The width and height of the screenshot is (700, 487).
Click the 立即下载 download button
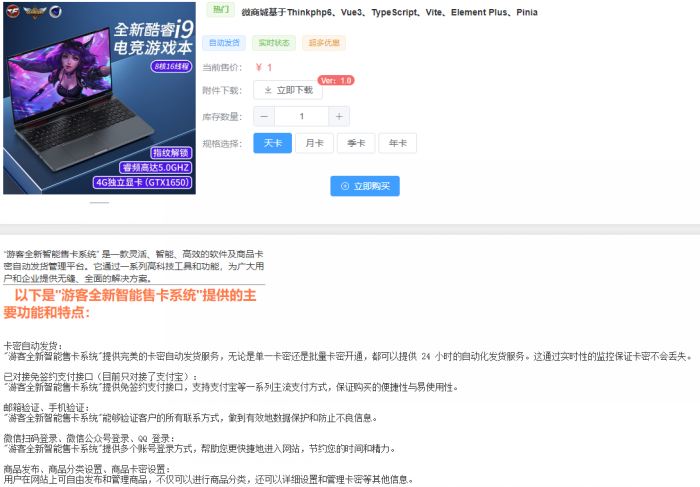[288, 90]
